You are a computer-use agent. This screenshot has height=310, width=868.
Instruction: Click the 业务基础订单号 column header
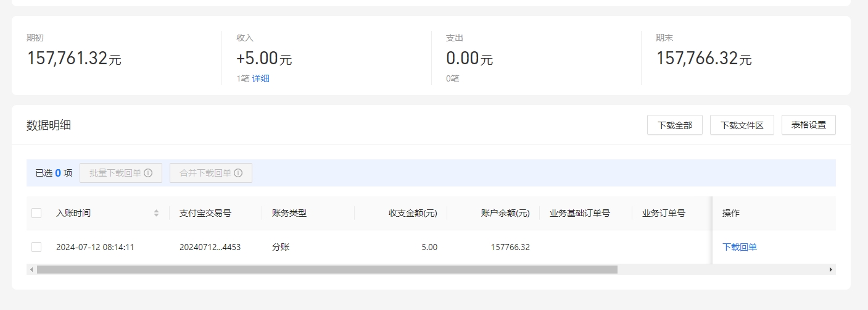[x=580, y=213]
